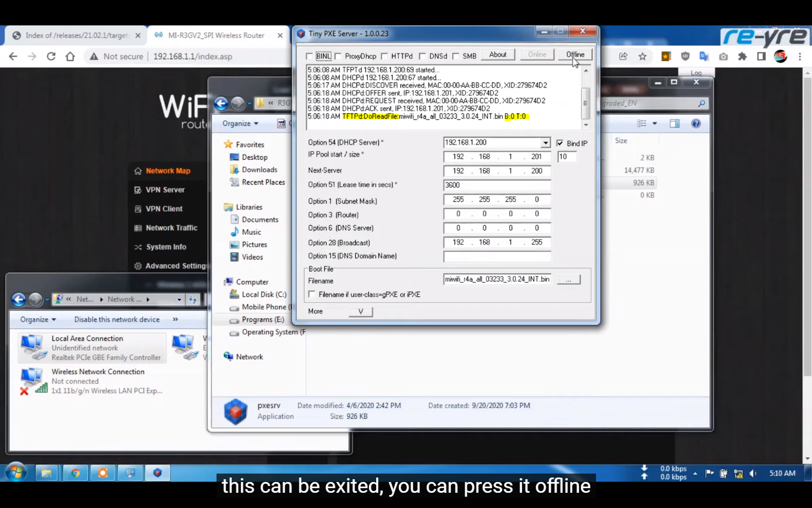
Task: Click the volume speaker tray icon
Action: tap(753, 474)
